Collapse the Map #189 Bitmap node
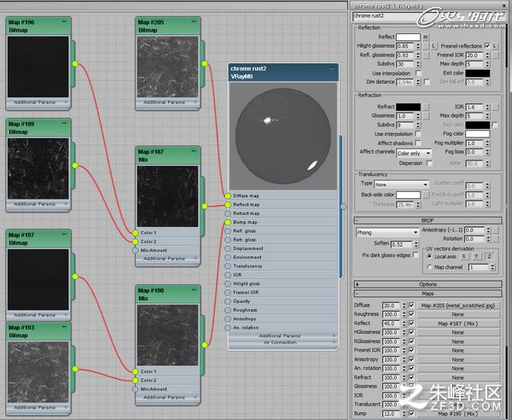 click(x=64, y=124)
